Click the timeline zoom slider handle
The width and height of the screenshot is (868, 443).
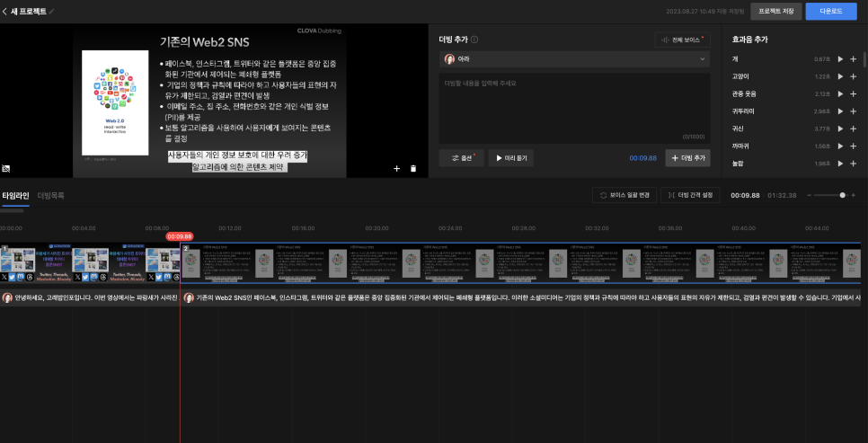(843, 196)
